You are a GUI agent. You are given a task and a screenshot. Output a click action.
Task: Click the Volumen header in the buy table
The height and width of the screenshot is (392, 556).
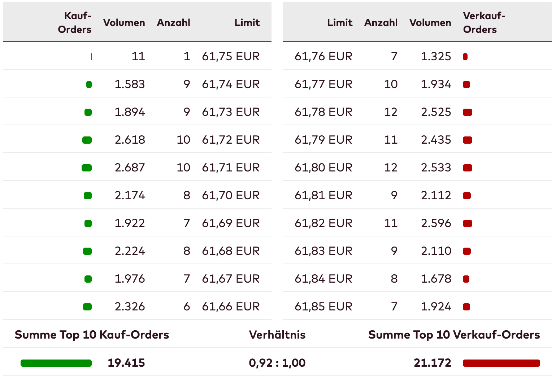[124, 22]
